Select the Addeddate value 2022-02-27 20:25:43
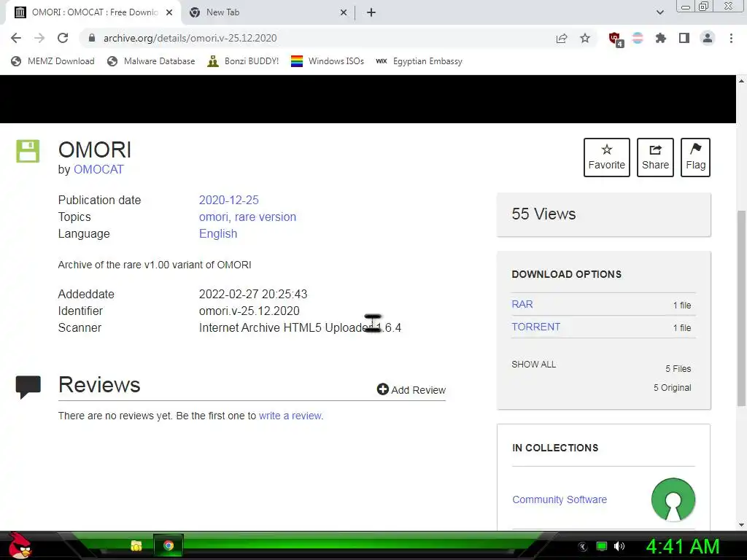747x560 pixels. click(x=253, y=295)
